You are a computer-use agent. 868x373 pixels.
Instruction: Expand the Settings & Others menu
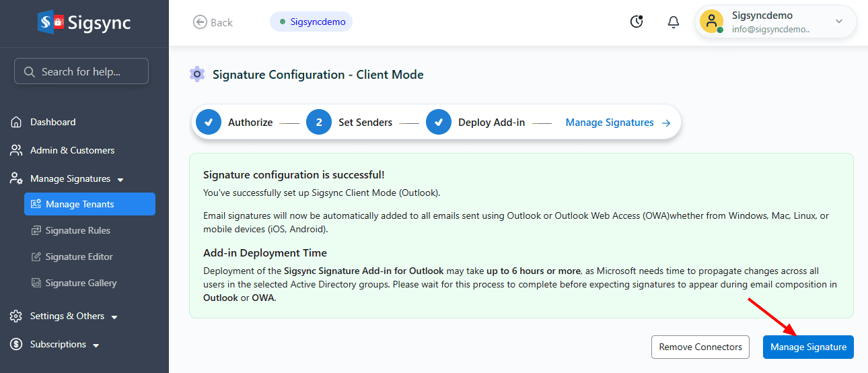(x=114, y=317)
